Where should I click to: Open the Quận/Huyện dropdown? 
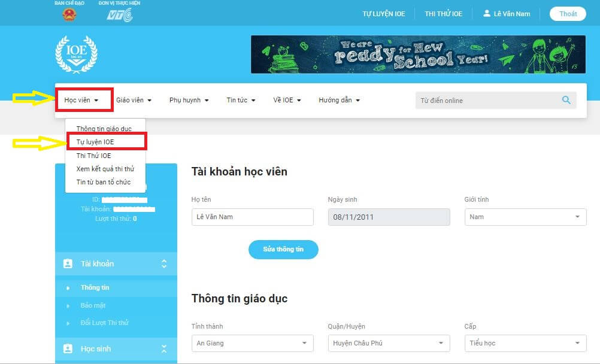pos(389,343)
